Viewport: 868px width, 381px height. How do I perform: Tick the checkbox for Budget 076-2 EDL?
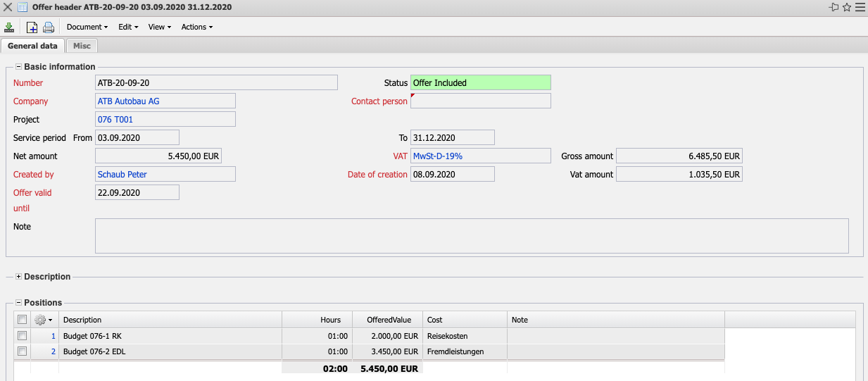[x=23, y=351]
